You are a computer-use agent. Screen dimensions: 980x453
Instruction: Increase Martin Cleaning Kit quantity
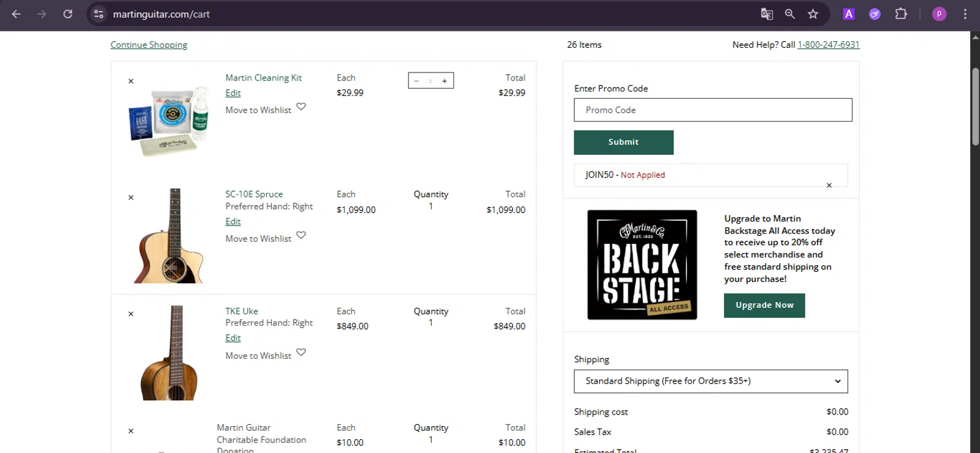[x=444, y=81]
